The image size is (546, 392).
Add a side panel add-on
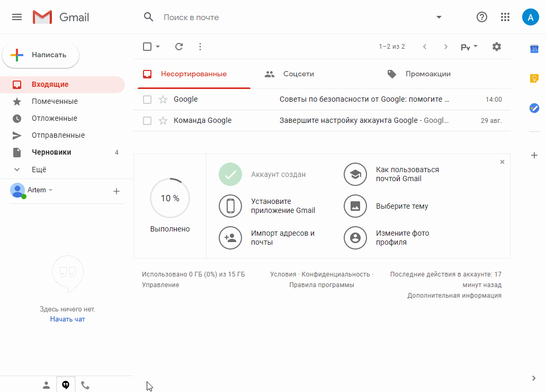pos(534,155)
